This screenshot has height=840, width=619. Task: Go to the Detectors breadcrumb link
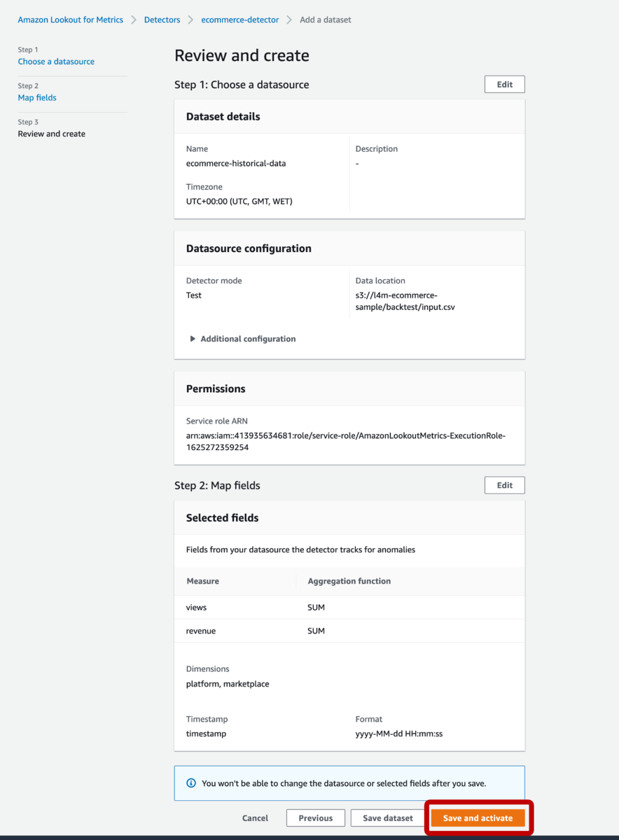point(162,20)
